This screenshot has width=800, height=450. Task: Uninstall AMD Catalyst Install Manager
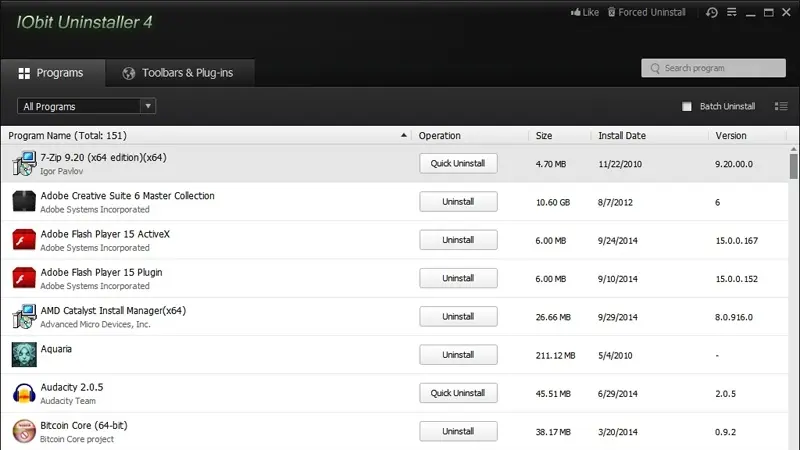coord(458,316)
